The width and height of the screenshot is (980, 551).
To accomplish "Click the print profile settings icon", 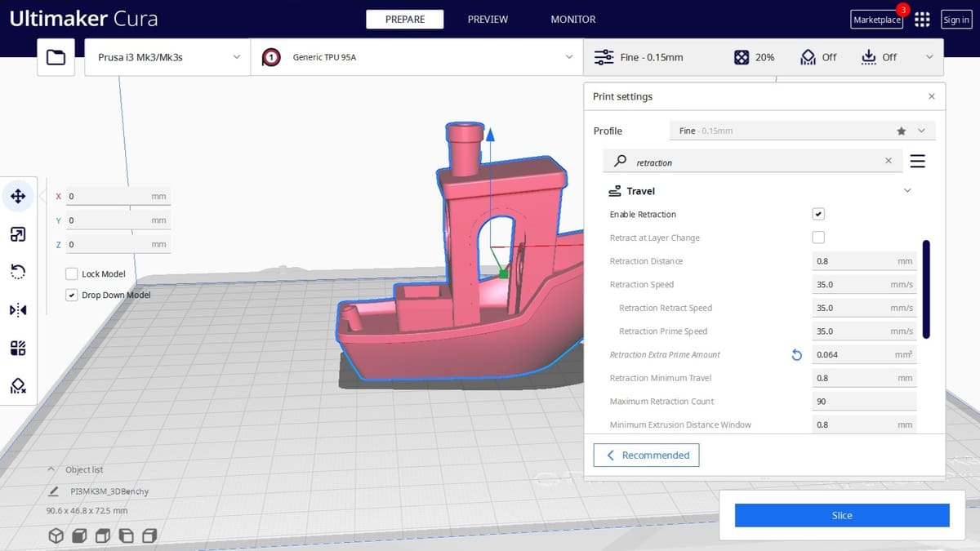I will tap(604, 57).
